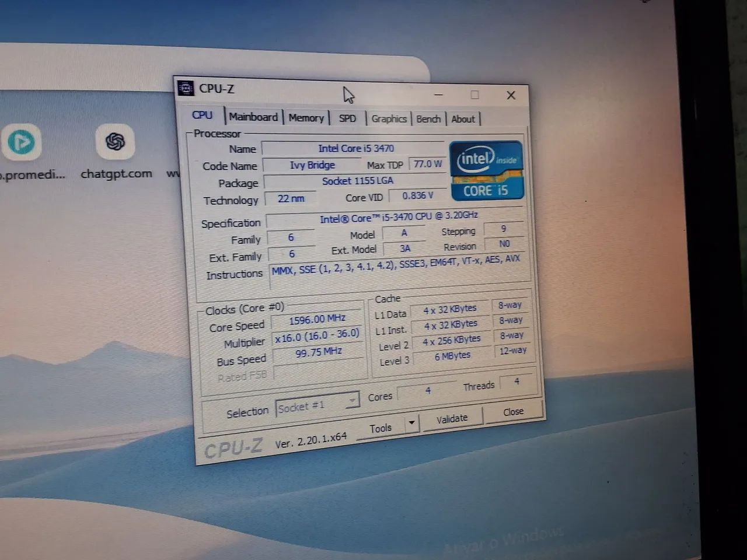
Task: Click the Stepping value '9'
Action: (x=504, y=229)
